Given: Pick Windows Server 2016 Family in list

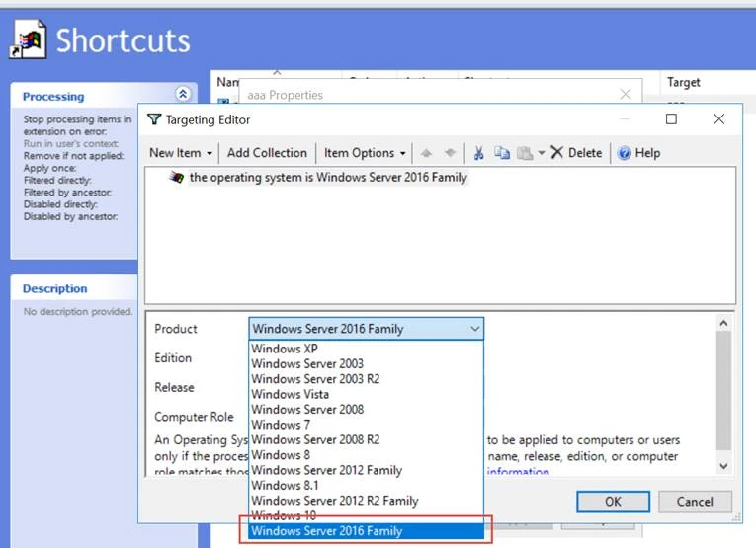Looking at the screenshot, I should 327,531.
